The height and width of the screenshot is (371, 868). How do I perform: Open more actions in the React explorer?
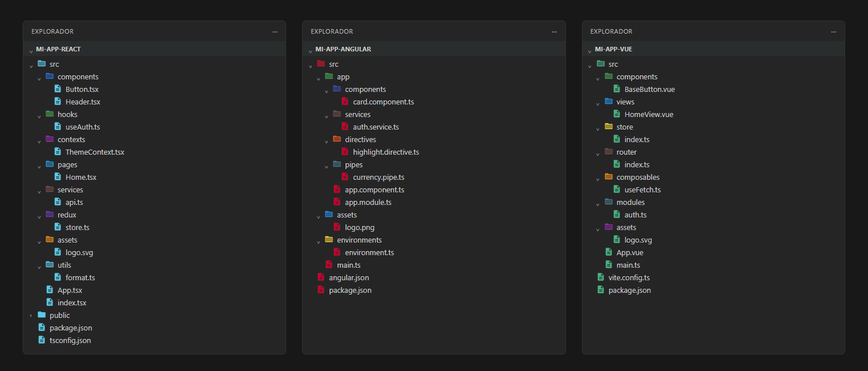click(x=275, y=31)
